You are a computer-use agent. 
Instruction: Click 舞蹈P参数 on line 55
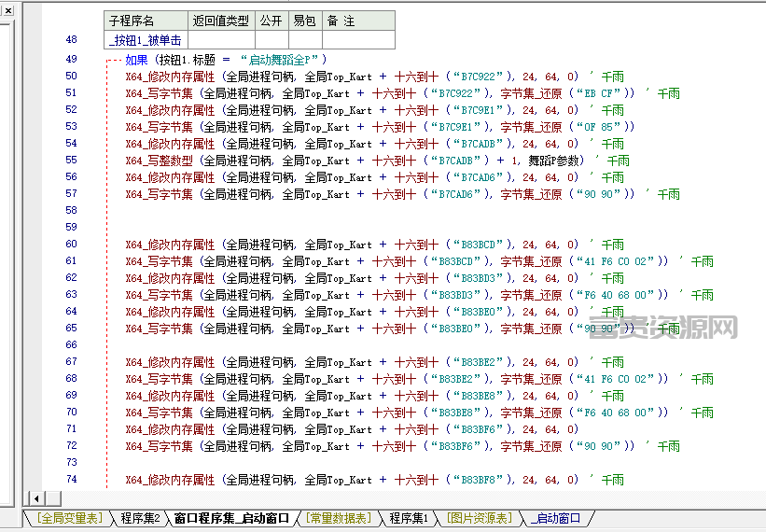click(552, 161)
